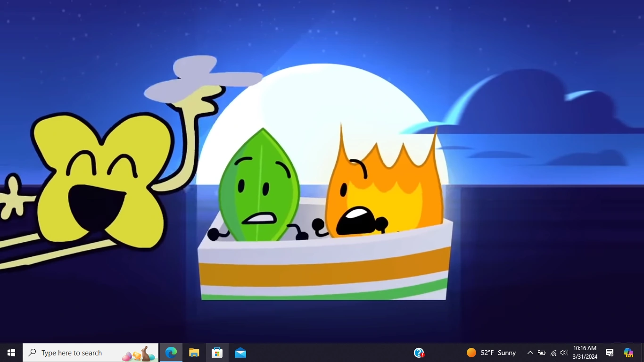Click the battery status icon

[542, 352]
